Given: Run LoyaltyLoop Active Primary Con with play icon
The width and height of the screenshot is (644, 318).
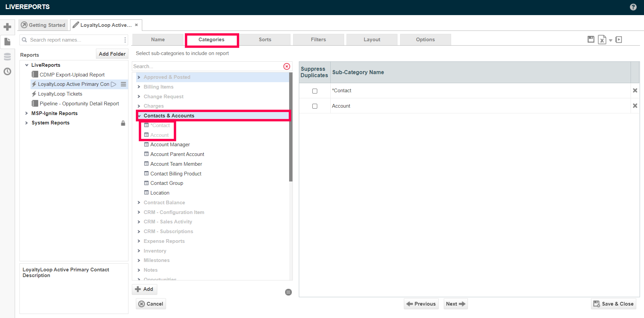Looking at the screenshot, I should click(x=114, y=84).
